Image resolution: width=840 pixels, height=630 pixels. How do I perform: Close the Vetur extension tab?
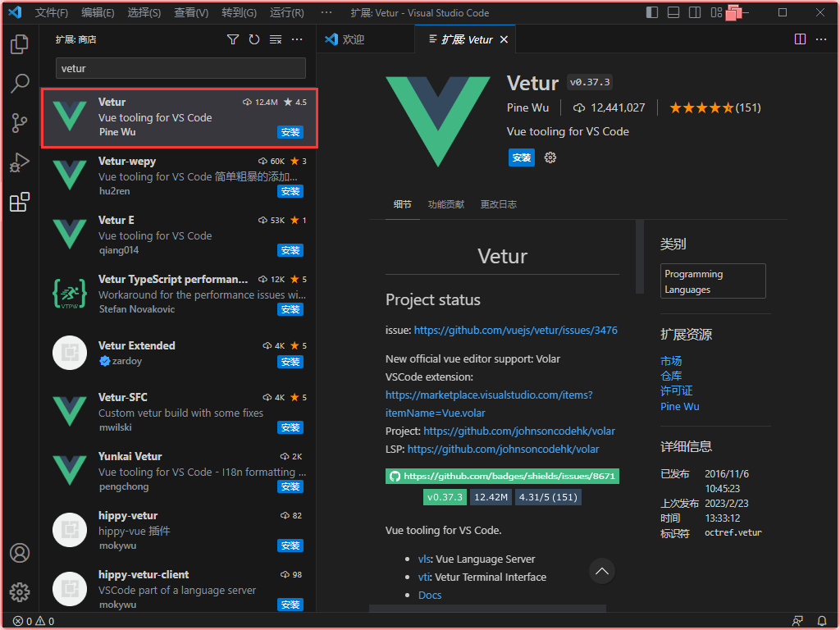(x=504, y=39)
